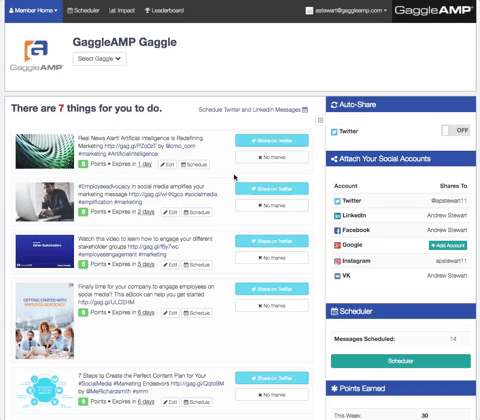Share the 7 Steps Content Plan post on Twitter
Viewport: 480px width, 420px height.
272,378
